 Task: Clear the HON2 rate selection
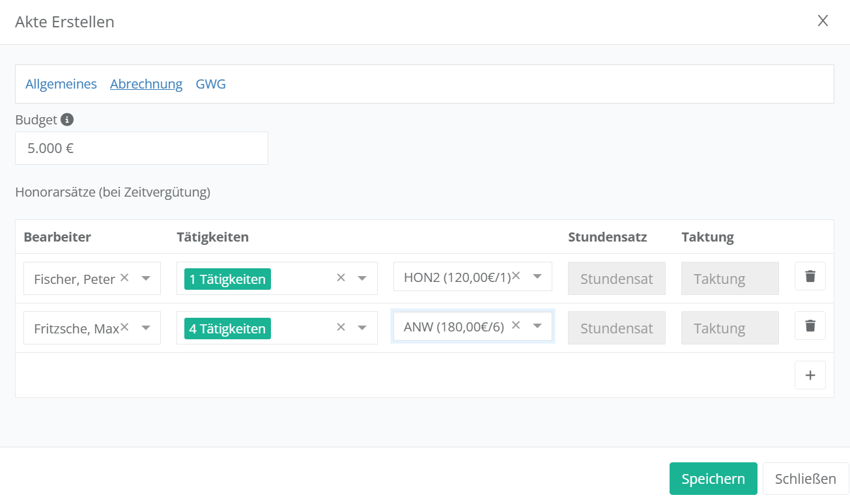coord(516,275)
